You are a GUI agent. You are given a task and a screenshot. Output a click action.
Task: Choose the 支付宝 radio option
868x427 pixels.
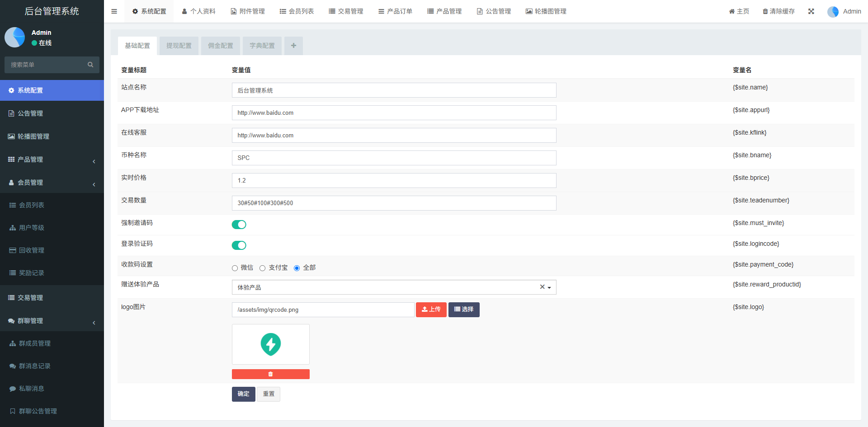[x=262, y=268]
